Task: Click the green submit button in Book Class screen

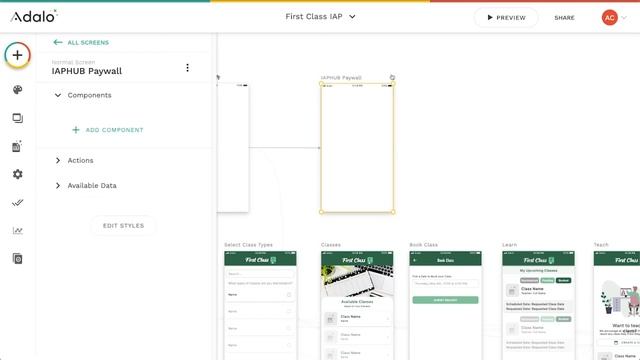Action: pyautogui.click(x=445, y=300)
